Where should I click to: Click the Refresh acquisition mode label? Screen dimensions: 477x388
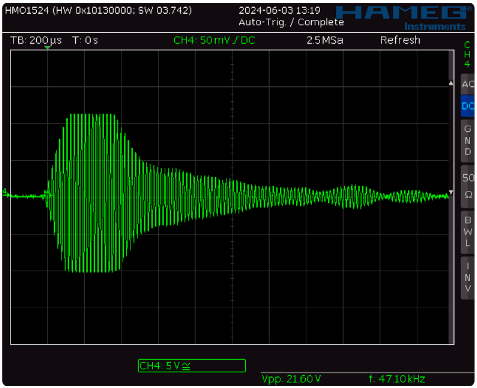(x=400, y=40)
